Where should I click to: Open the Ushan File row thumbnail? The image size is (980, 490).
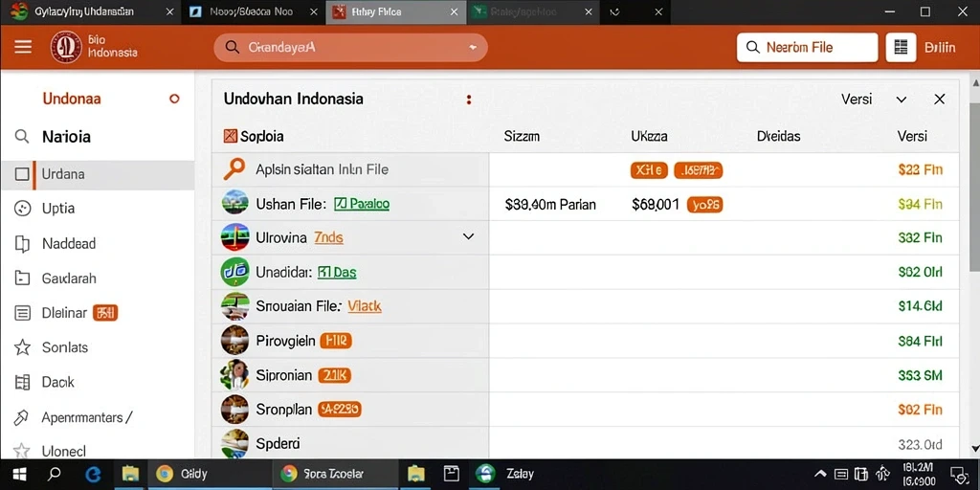tap(235, 203)
